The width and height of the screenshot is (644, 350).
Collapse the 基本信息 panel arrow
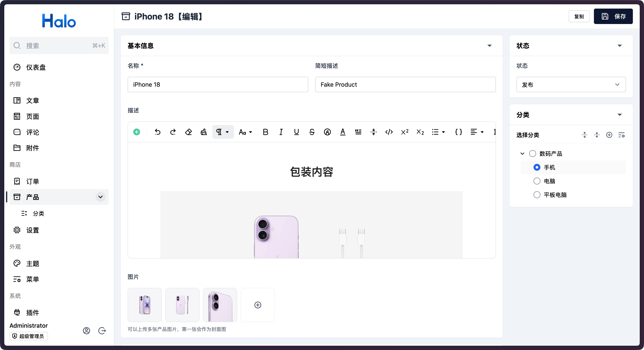coord(489,45)
